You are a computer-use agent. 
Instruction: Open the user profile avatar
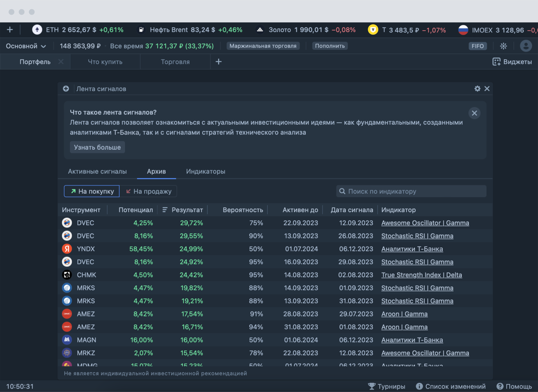(526, 46)
